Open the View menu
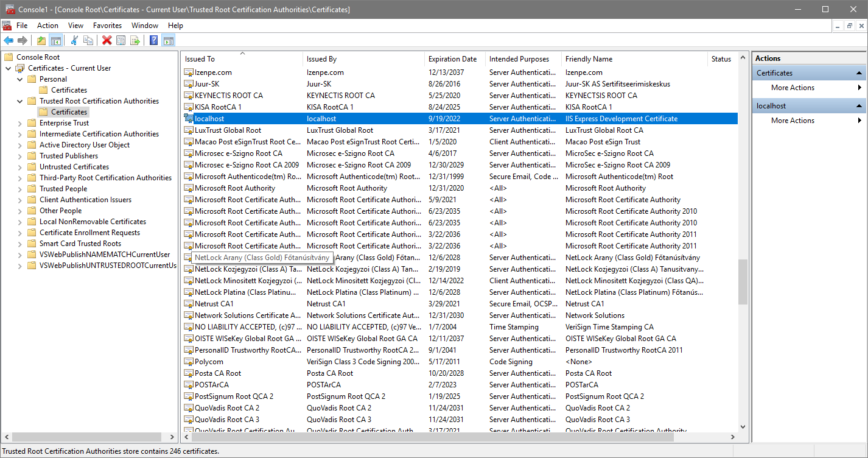The width and height of the screenshot is (868, 458). [76, 26]
